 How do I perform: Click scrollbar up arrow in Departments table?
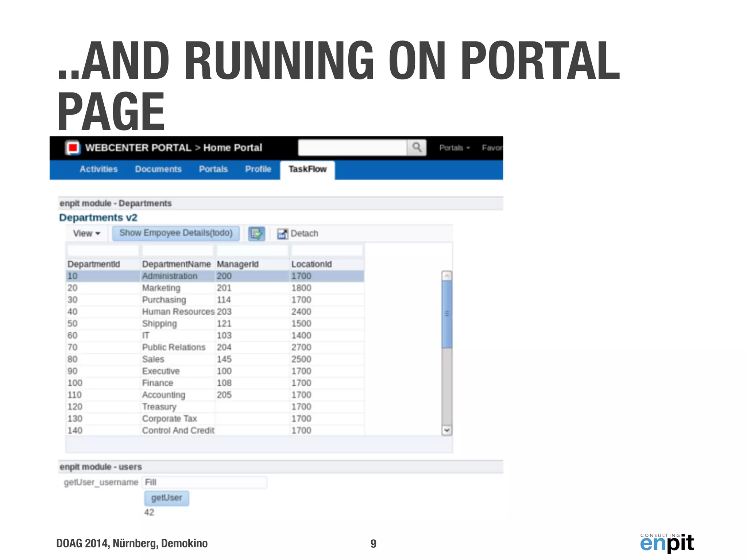(447, 276)
